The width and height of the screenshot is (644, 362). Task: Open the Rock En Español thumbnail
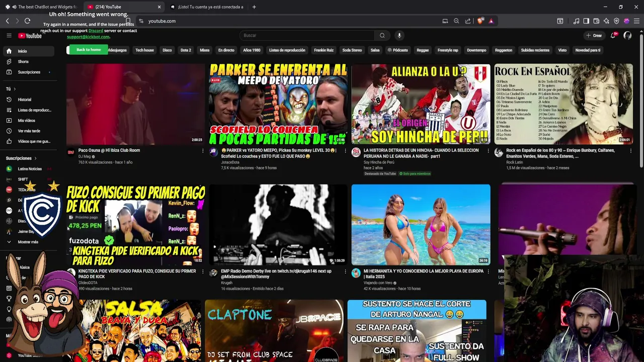point(563,104)
